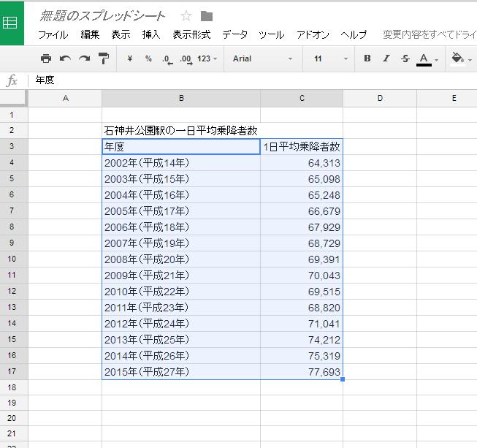Open the 表示形式 menu

pos(191,34)
